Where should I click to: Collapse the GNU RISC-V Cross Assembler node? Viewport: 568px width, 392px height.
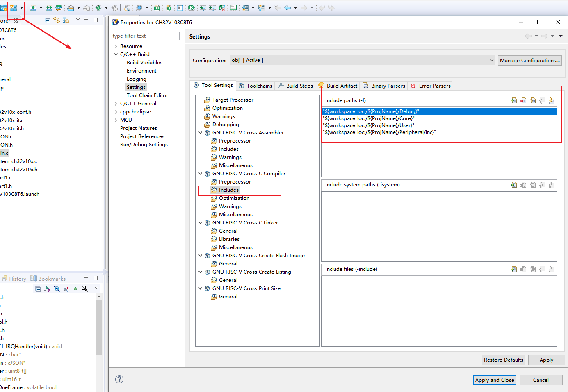(x=201, y=133)
